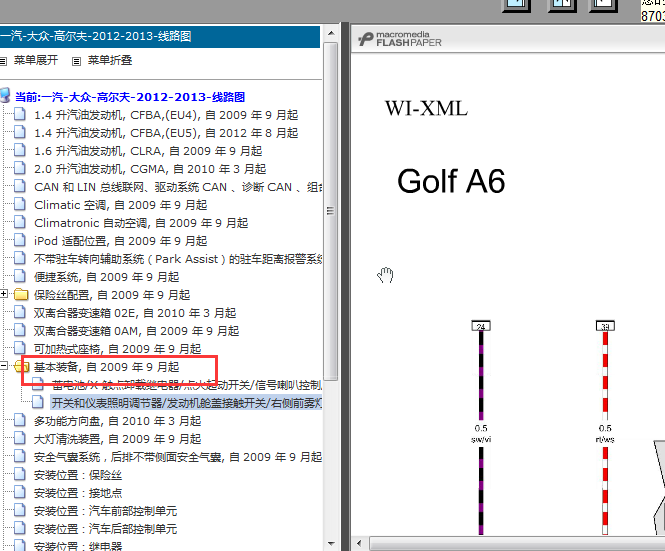The image size is (665, 551).
Task: Open 大灯清洗装置 document
Action: coord(117,439)
